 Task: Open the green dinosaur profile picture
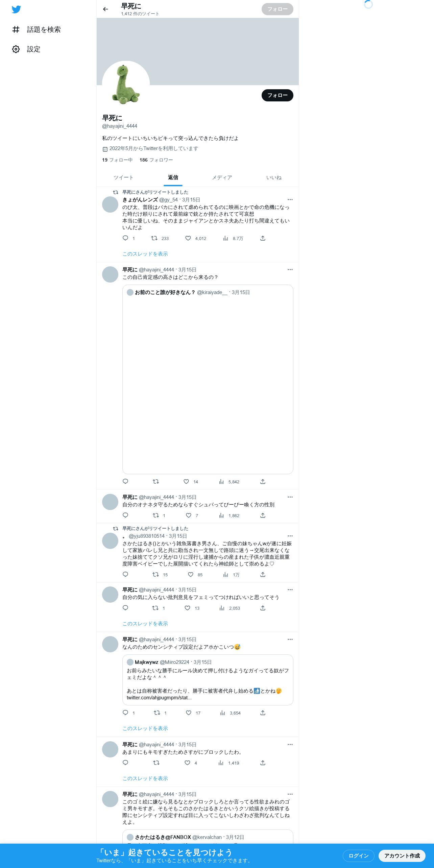point(126,85)
